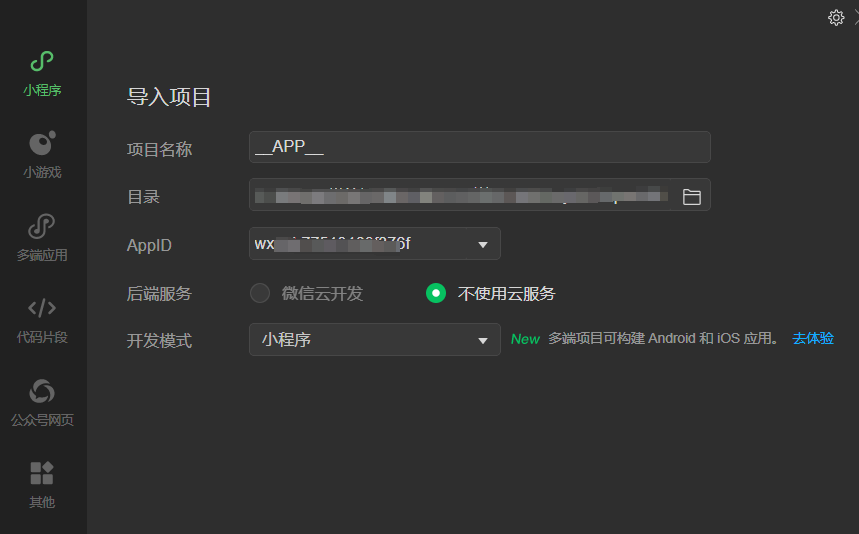Open the 小游戏 mini game section
This screenshot has height=534, width=859.
click(42, 155)
